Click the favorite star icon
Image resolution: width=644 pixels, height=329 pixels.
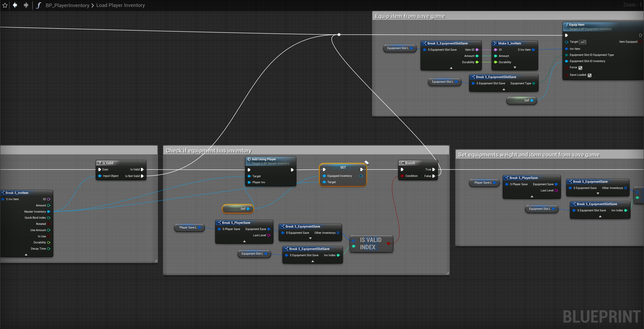point(5,5)
